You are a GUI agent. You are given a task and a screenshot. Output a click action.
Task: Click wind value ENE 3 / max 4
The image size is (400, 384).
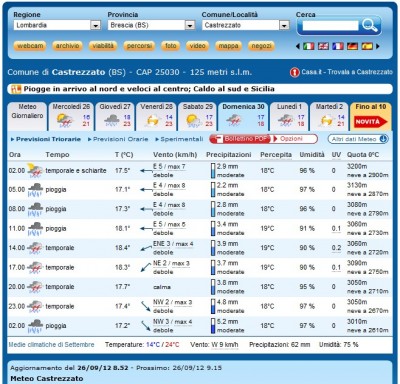click(x=173, y=244)
